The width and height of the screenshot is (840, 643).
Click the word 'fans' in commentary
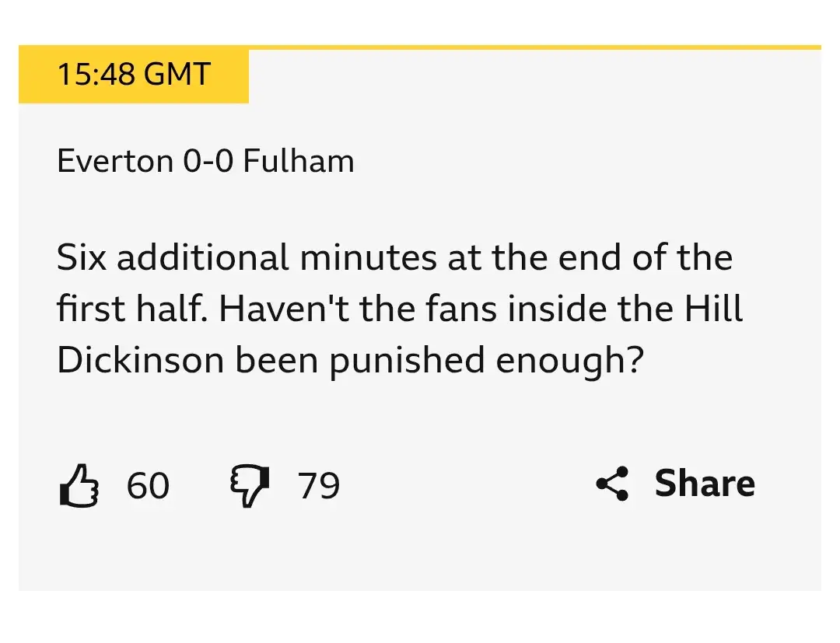[462, 309]
